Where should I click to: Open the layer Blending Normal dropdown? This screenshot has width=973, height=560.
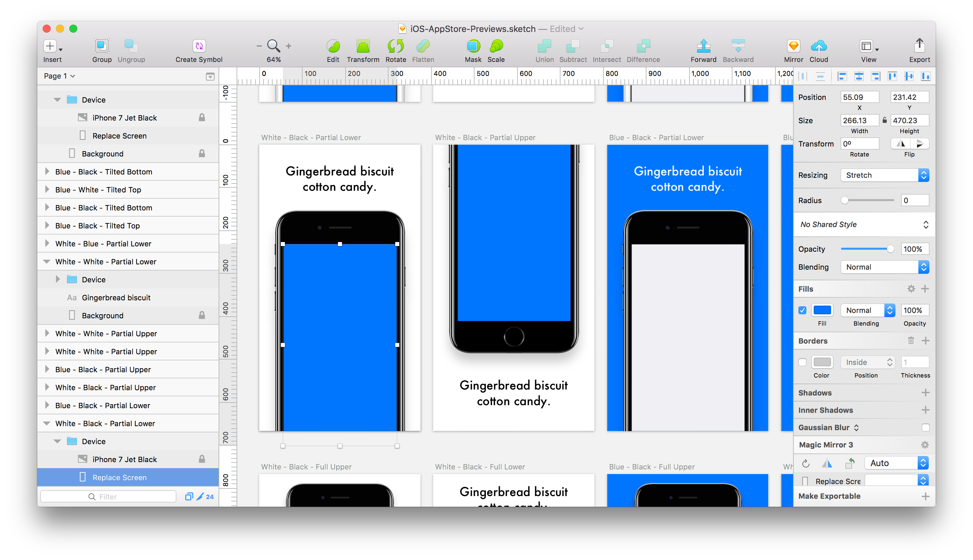pos(884,267)
